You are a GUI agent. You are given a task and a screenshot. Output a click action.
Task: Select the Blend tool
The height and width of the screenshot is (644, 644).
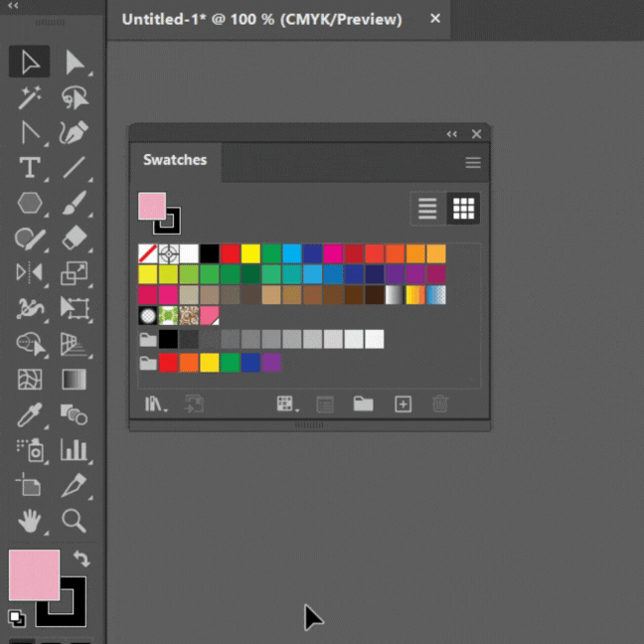(x=75, y=414)
